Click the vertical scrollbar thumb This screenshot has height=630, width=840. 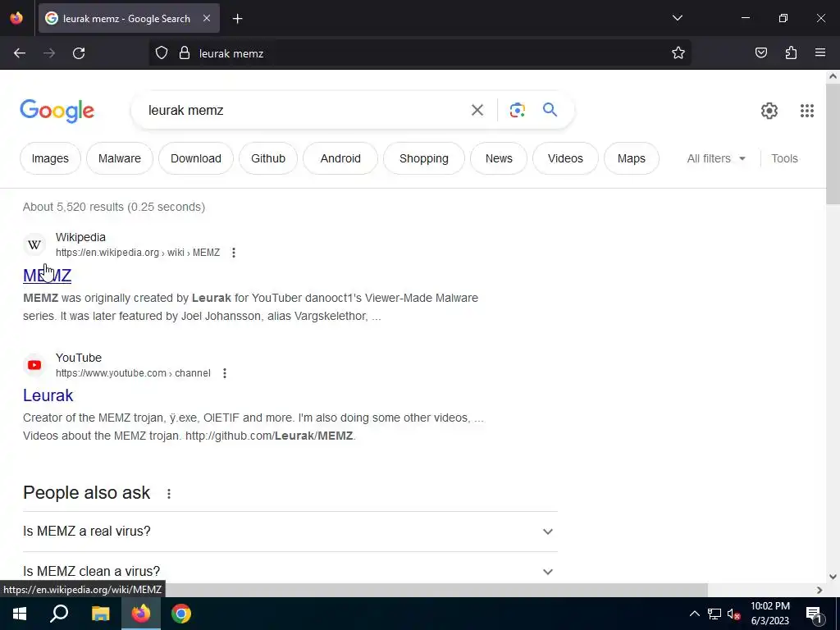coord(833,144)
